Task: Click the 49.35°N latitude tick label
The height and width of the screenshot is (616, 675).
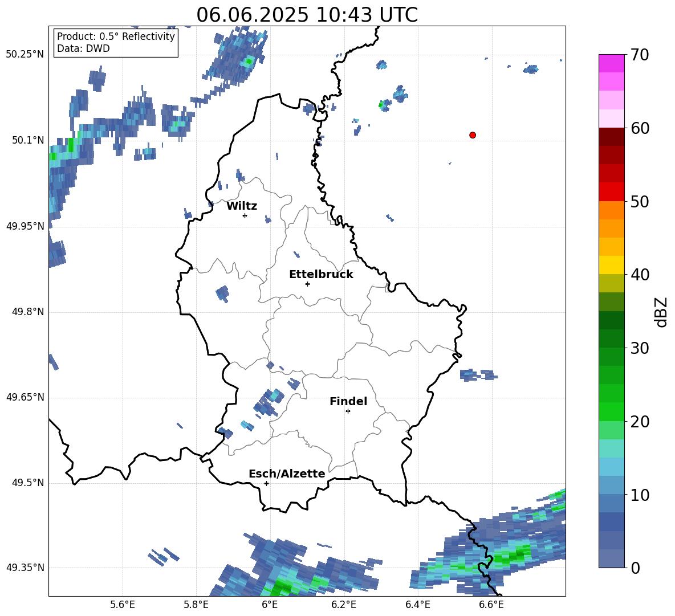Action: pyautogui.click(x=25, y=568)
